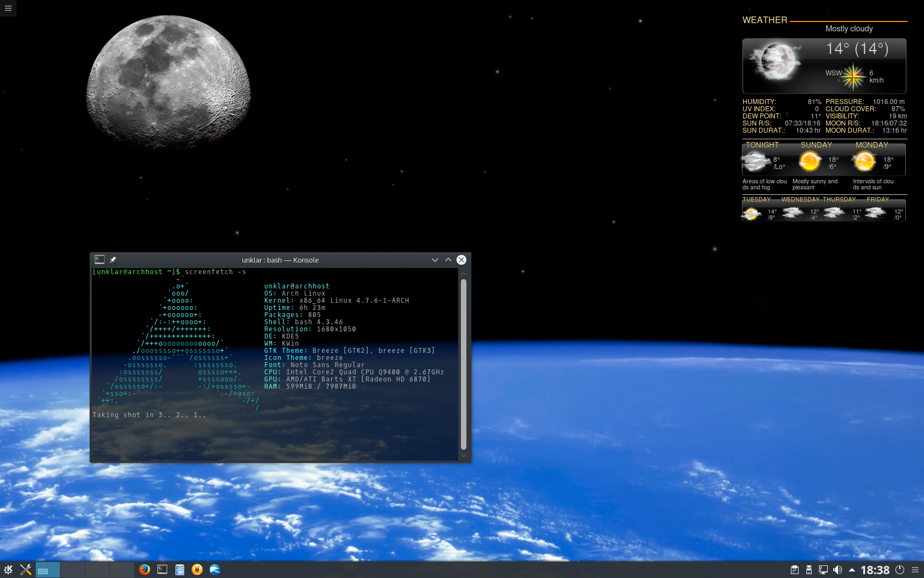The image size is (924, 578).
Task: Select the Thursday forecast cloud icon
Action: point(834,213)
